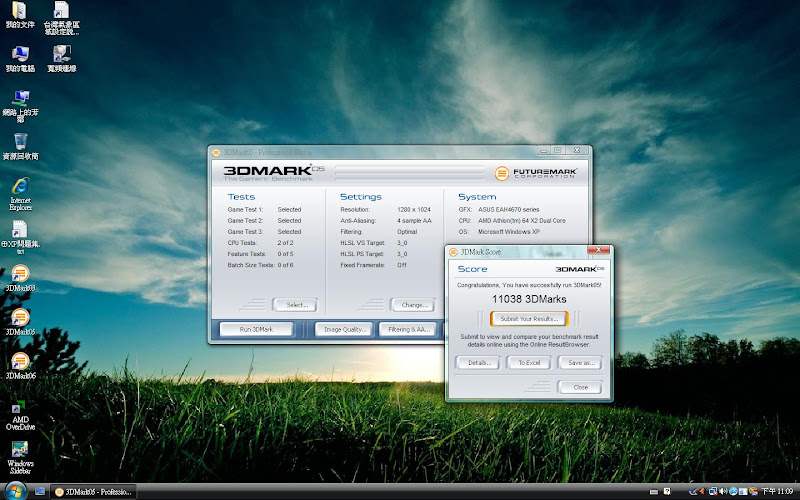800x500 pixels.
Task: Click the show desktop quick launch icon
Action: 40,491
